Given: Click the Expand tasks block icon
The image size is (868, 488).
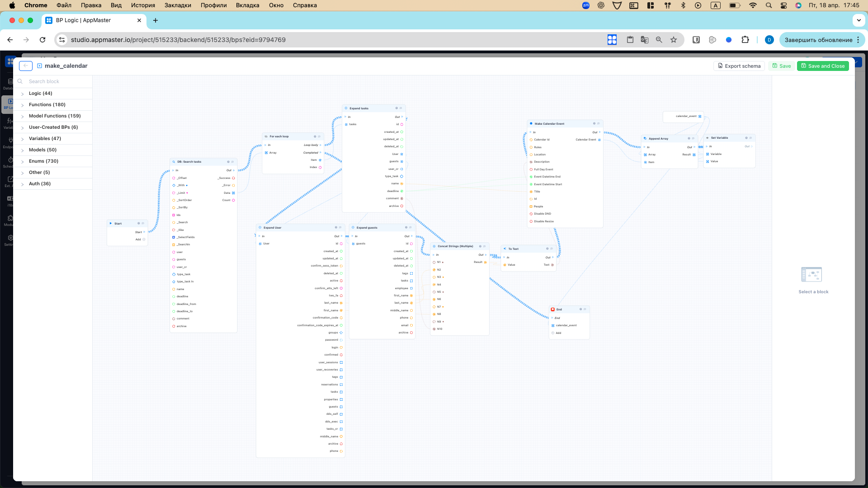Looking at the screenshot, I should pos(346,108).
